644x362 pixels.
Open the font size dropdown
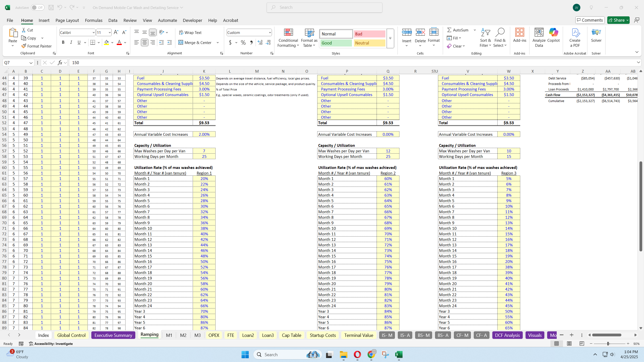coord(109,32)
